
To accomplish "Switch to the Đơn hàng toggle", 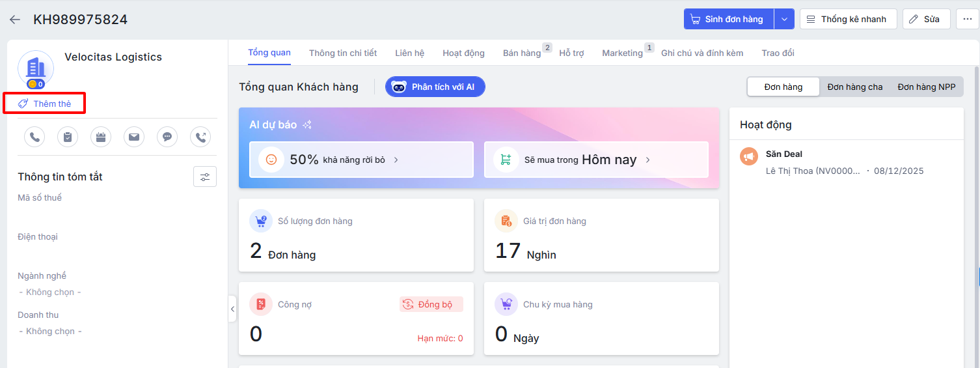I will click(x=783, y=87).
